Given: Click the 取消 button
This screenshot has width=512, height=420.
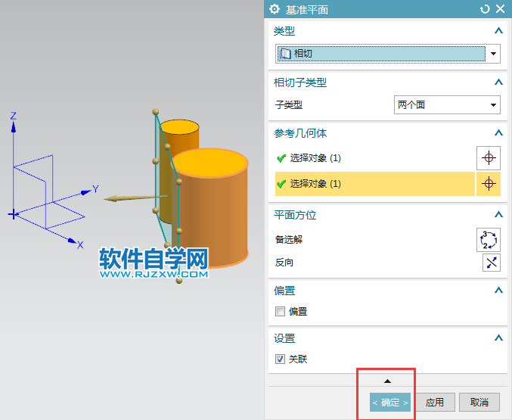Looking at the screenshot, I should point(479,403).
